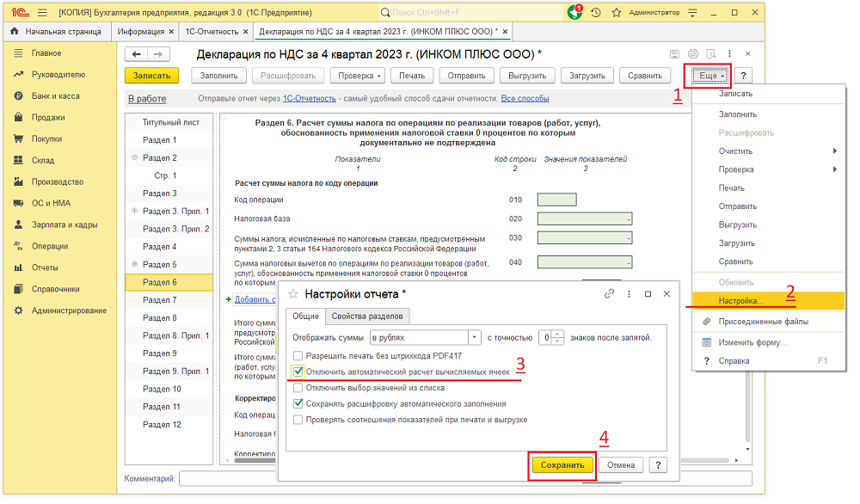Copy link icon in Настройки отчета dialog
Viewport: 860px width, 504px height.
click(x=609, y=293)
